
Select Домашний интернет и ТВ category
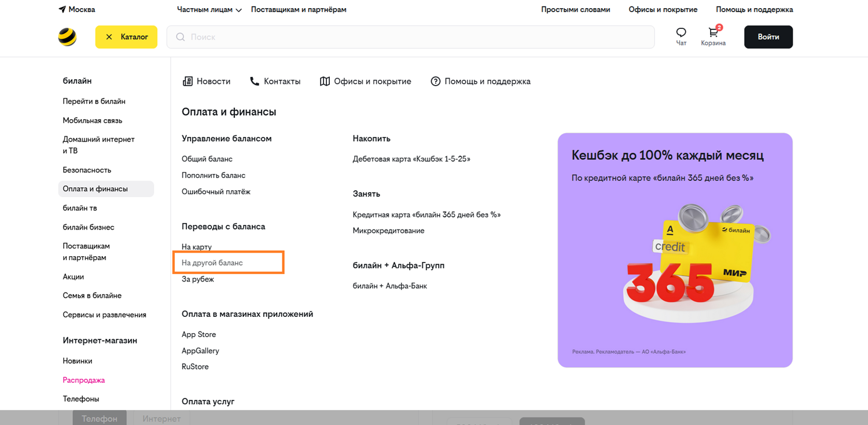point(99,145)
